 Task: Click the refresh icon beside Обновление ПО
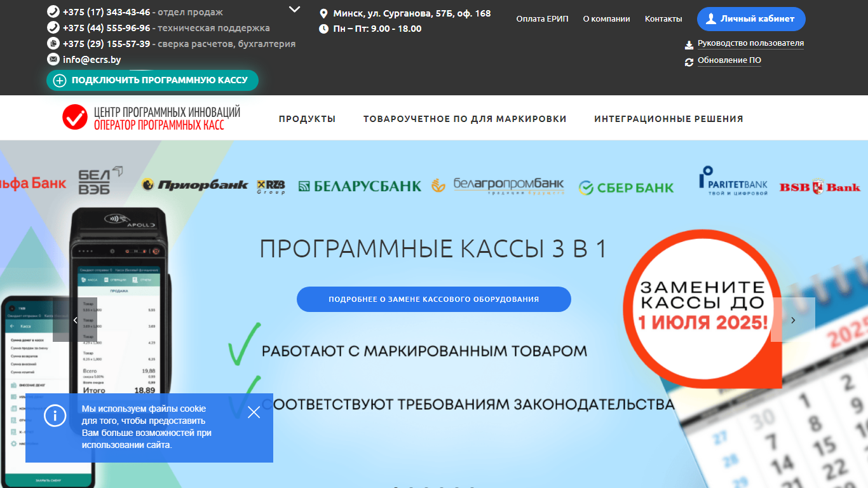689,62
